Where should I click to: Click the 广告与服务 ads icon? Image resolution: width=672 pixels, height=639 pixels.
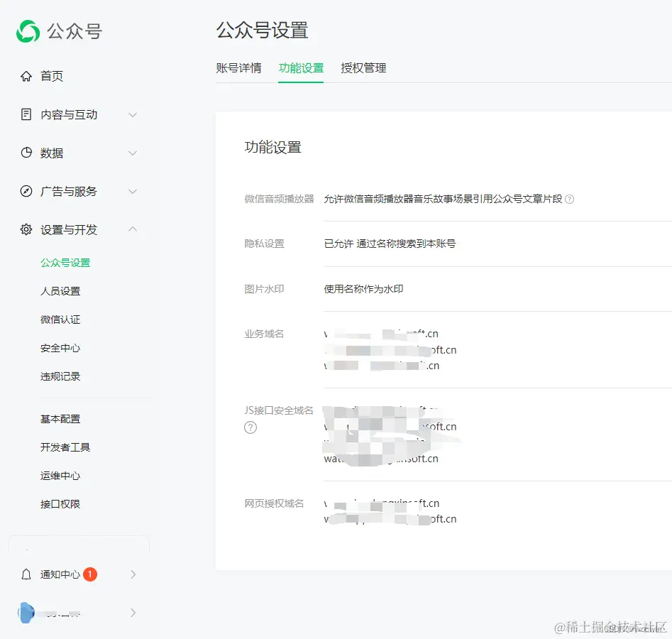pyautogui.click(x=26, y=191)
